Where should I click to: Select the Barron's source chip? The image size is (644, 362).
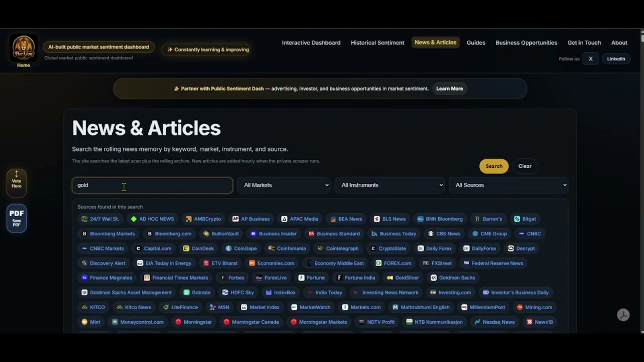point(488,219)
